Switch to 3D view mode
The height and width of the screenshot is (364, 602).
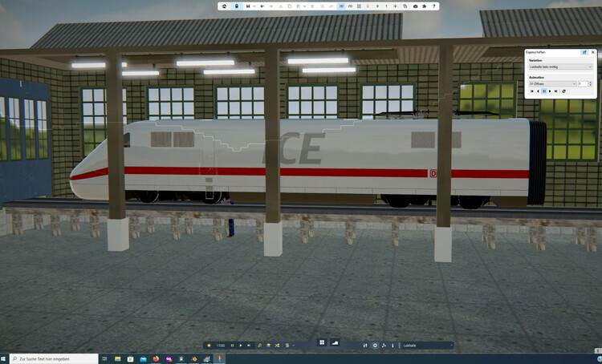coord(341,6)
